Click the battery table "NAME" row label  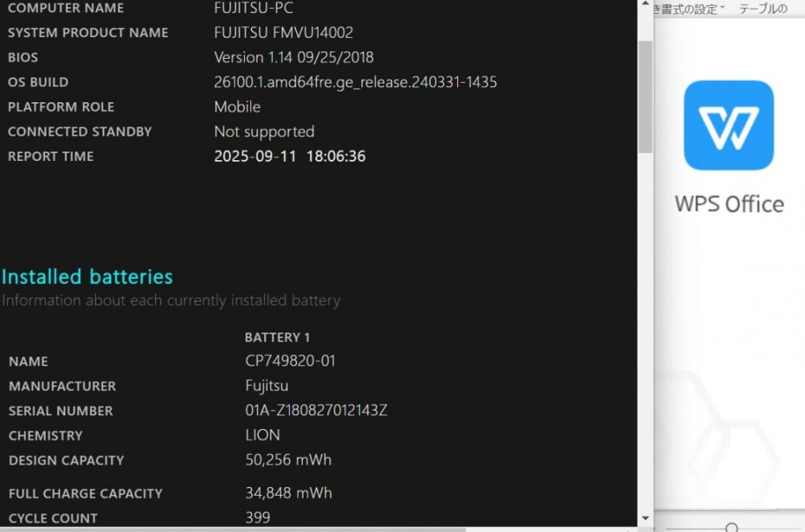[28, 361]
